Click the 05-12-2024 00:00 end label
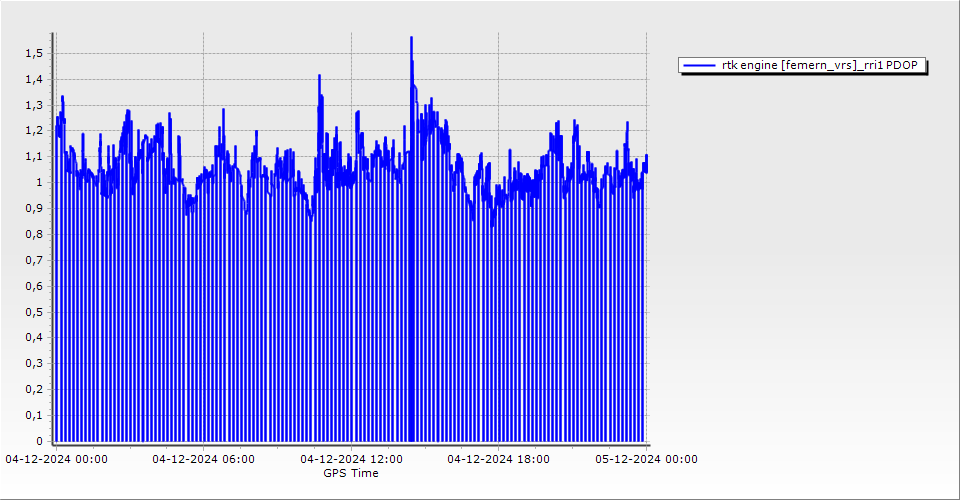Viewport: 960px width, 500px height. click(x=646, y=459)
